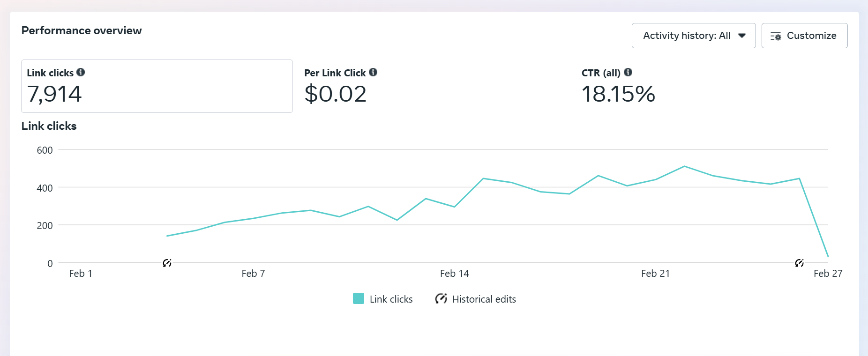Viewport: 868px width, 356px height.
Task: Toggle Link clicks series via legend label
Action: coord(391,299)
